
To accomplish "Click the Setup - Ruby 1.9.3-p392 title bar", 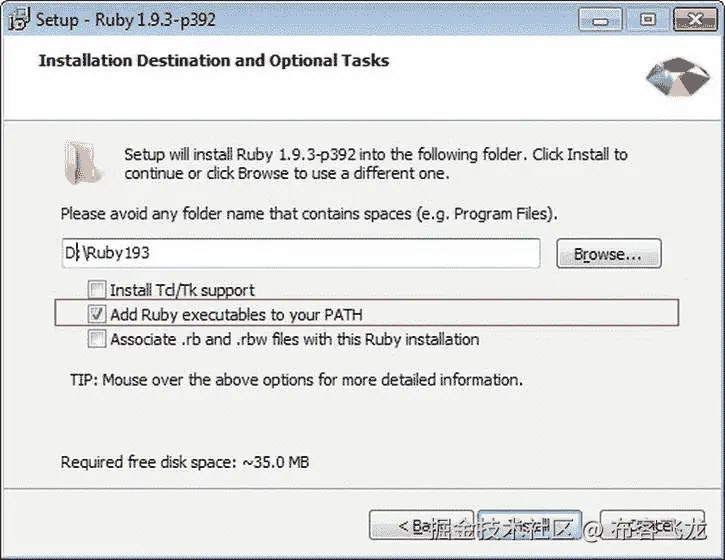I will (300, 19).
